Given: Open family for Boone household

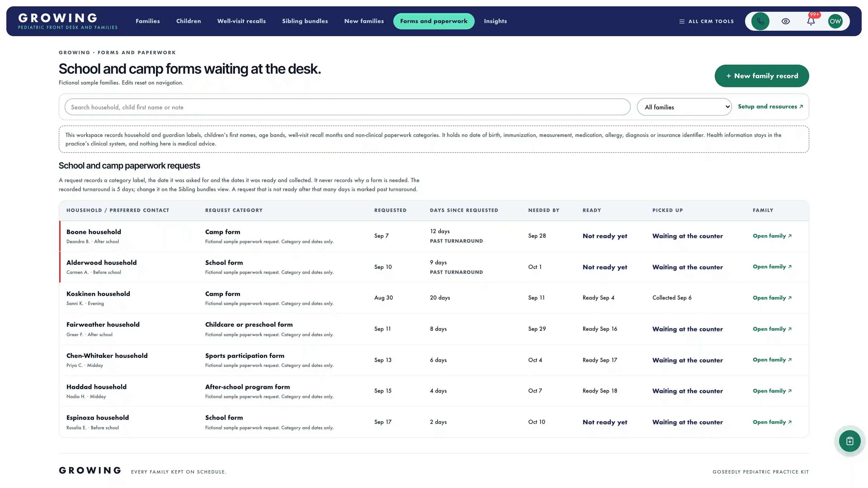Looking at the screenshot, I should click(x=772, y=236).
